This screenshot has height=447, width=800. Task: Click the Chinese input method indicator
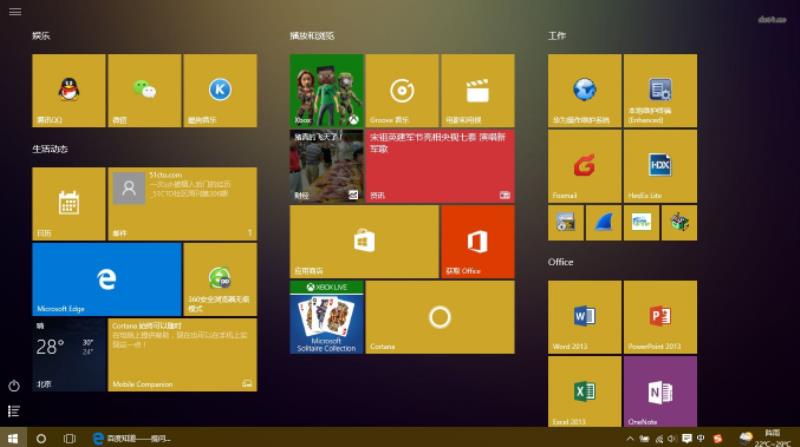pyautogui.click(x=701, y=438)
